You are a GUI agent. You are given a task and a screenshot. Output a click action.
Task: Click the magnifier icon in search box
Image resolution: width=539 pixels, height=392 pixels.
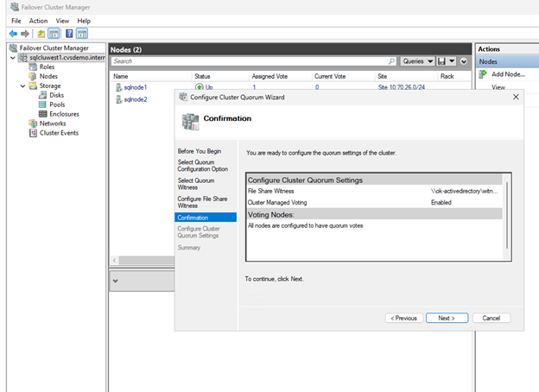(391, 61)
